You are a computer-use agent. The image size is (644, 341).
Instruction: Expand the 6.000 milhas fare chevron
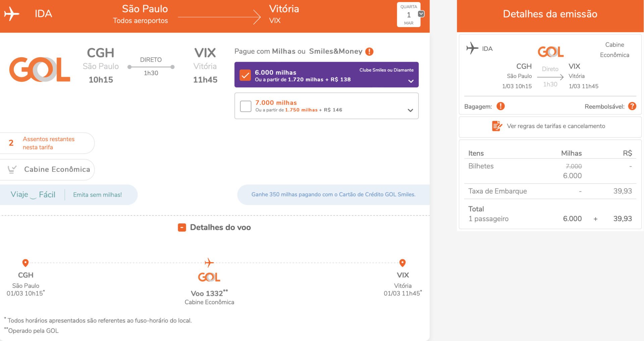(x=411, y=81)
